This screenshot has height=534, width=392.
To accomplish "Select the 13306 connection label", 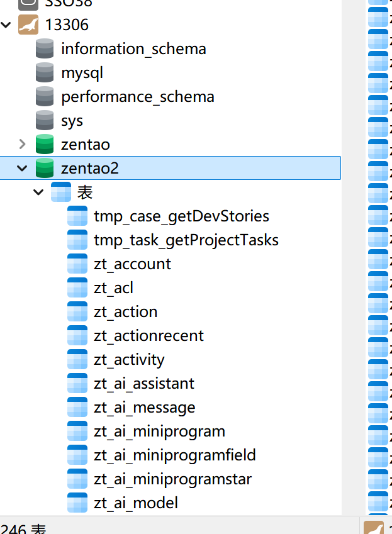I will pos(67,25).
